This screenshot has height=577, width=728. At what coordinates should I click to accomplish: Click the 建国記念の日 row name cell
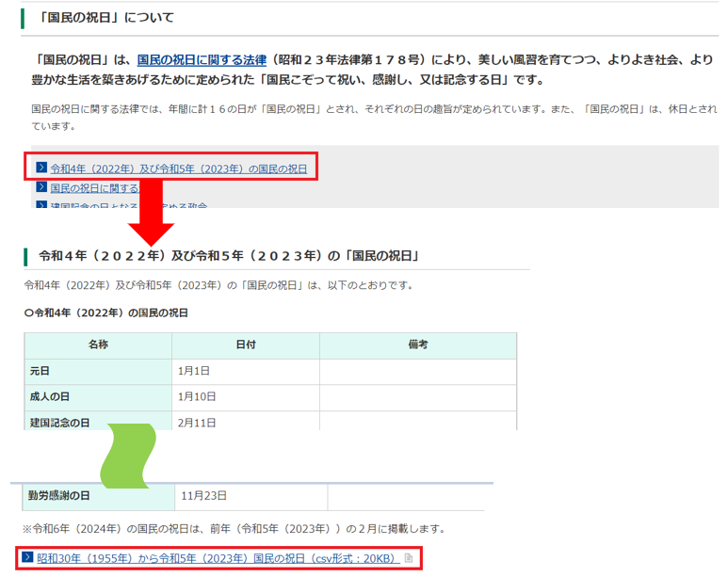[98, 421]
